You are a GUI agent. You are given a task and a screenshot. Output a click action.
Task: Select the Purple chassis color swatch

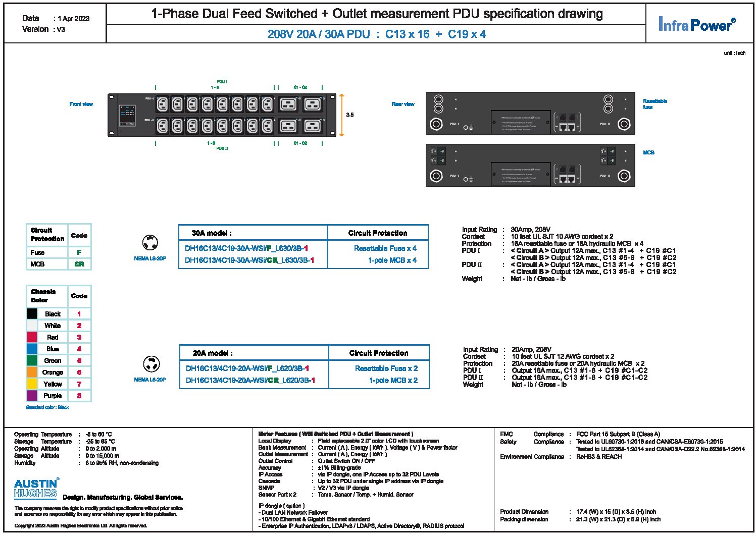click(x=32, y=396)
